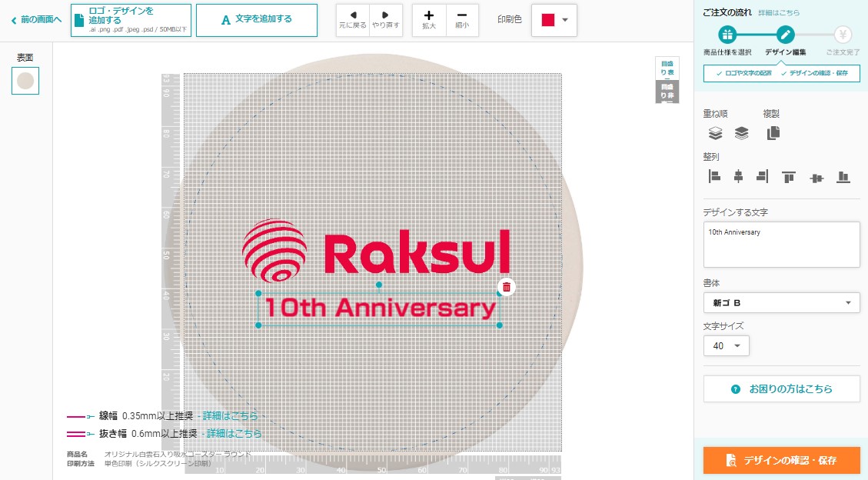The width and height of the screenshot is (868, 480).
Task: Click the undo (元に戻る) button
Action: [x=353, y=20]
